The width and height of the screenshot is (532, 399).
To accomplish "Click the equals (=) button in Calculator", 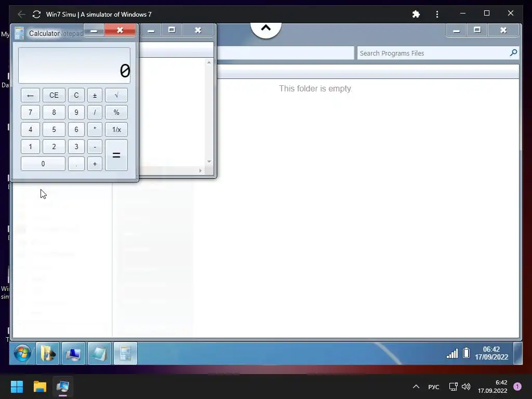I will click(x=116, y=155).
